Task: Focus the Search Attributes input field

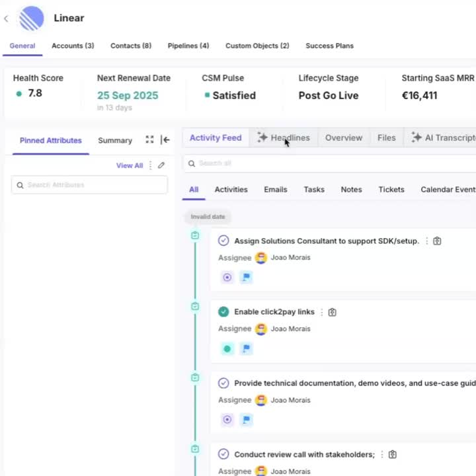Action: coord(89,185)
